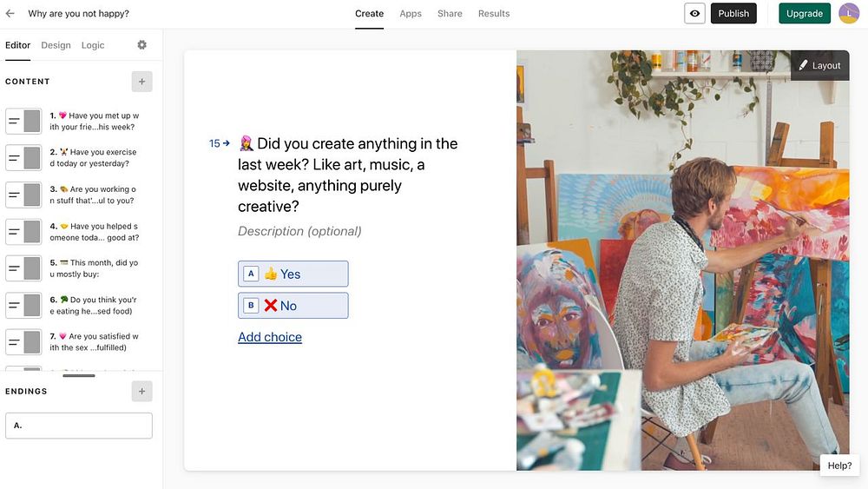Select the Yes answer choice
Viewport: 868px width, 489px height.
tap(293, 274)
